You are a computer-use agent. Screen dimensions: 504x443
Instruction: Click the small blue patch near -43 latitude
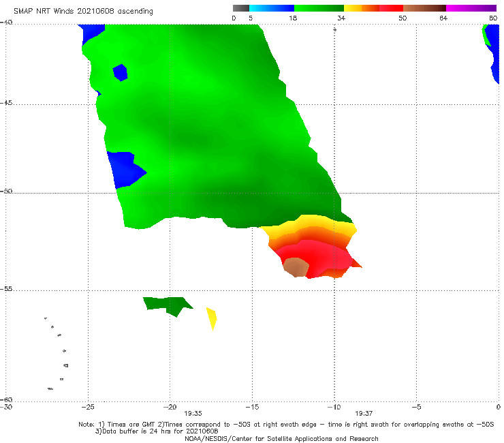point(121,73)
